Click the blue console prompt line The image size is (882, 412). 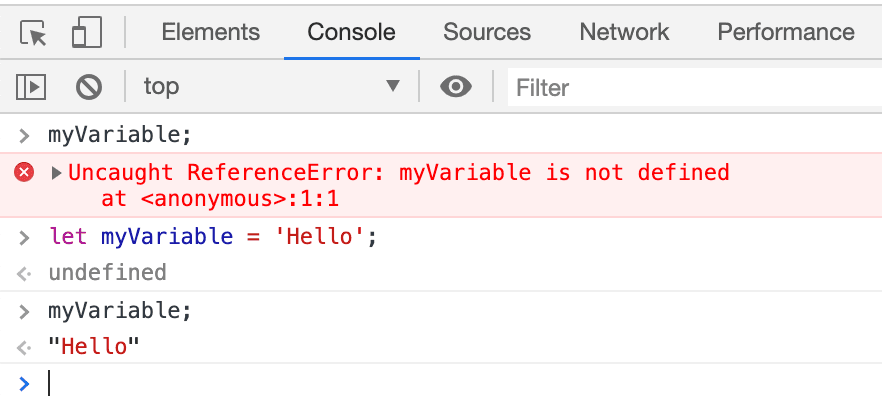(x=441, y=384)
